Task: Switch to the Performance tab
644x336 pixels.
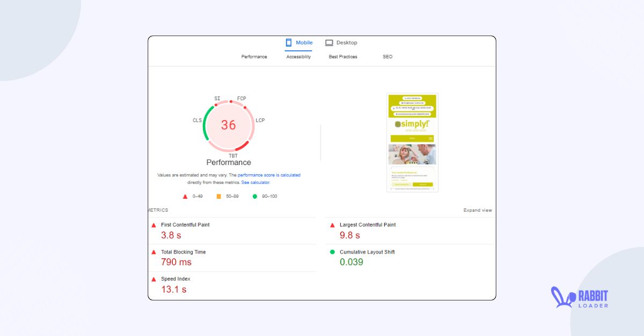Action: tap(253, 56)
